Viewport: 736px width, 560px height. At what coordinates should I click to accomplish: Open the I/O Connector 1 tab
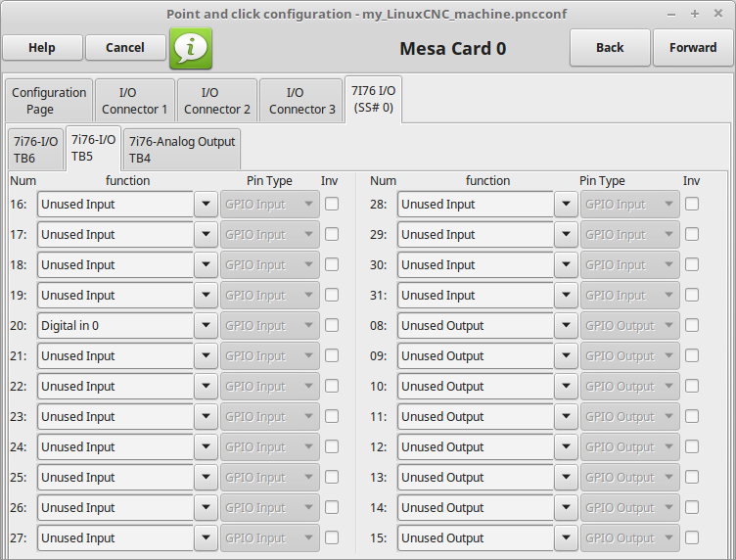(x=135, y=101)
